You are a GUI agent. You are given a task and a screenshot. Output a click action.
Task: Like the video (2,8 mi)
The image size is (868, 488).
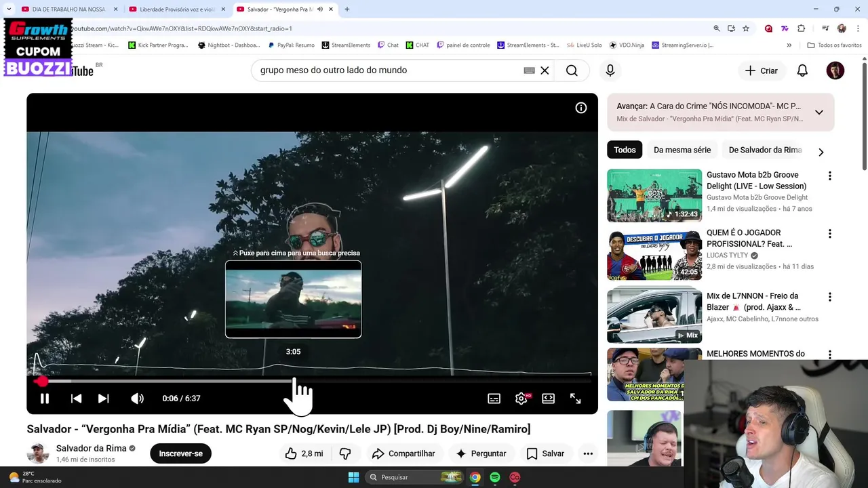304,453
